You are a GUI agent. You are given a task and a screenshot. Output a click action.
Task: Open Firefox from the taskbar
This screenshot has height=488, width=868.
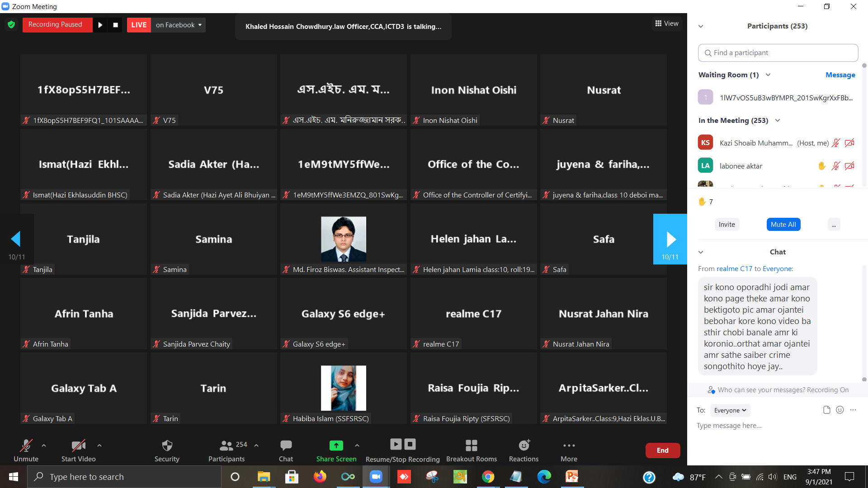coord(320,477)
